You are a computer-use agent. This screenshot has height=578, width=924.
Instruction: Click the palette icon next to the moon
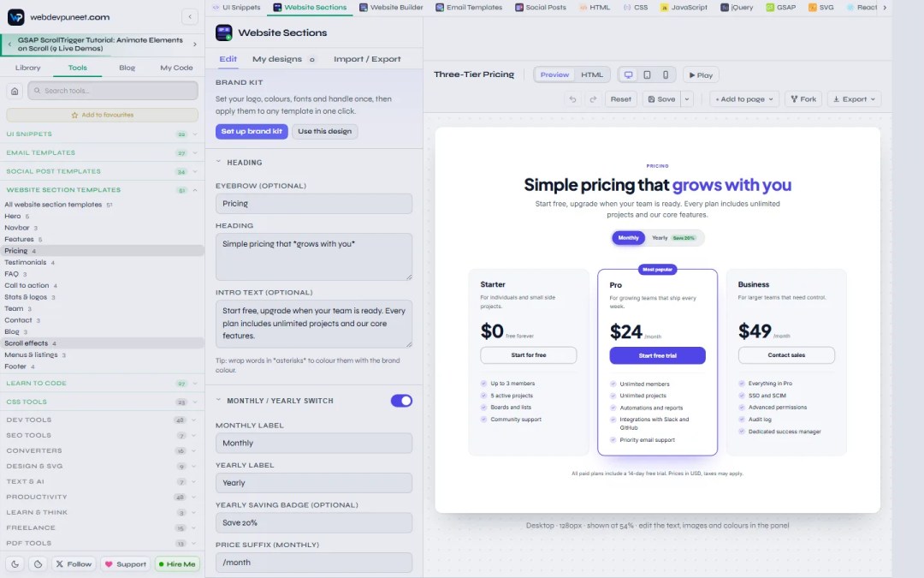pyautogui.click(x=38, y=563)
